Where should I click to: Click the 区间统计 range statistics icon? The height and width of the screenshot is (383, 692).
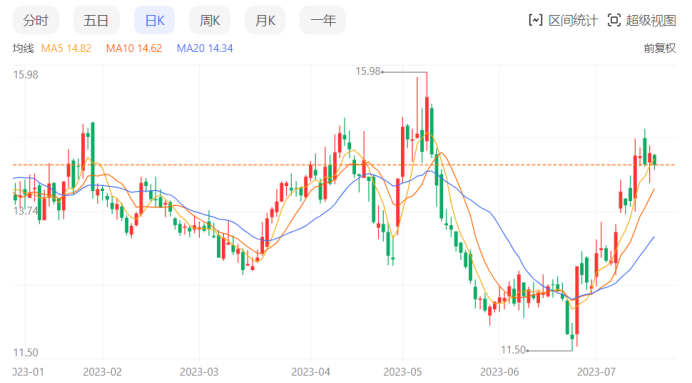535,20
